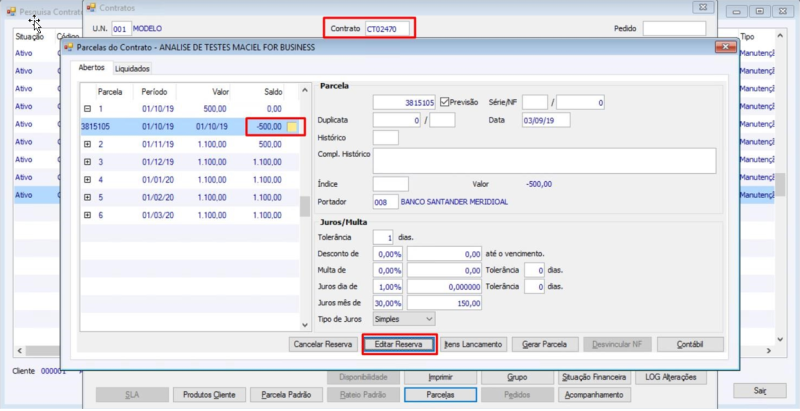Switch to the Liquidados tab
800x411 pixels.
point(132,68)
